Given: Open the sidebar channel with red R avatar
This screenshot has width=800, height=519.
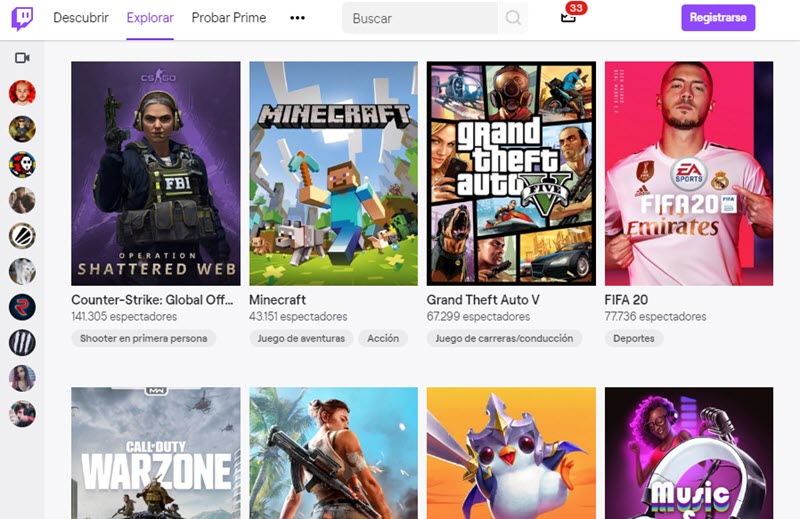Looking at the screenshot, I should point(22,307).
